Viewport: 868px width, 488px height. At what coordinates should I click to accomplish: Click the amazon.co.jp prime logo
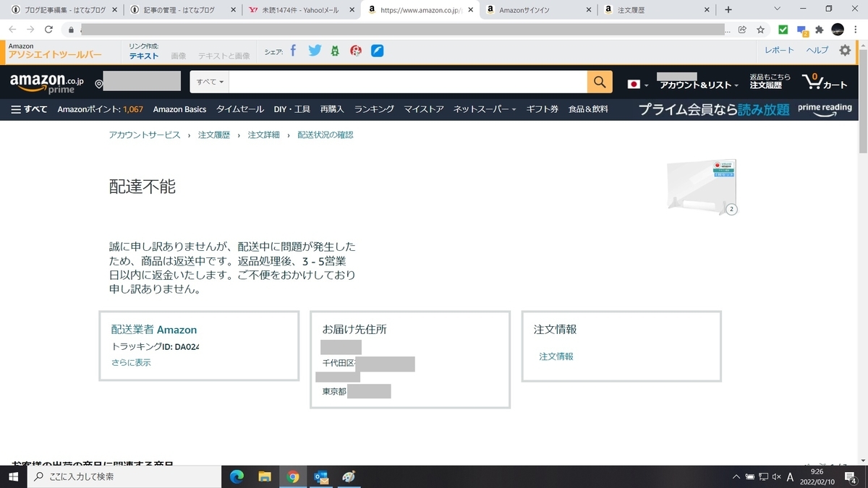click(43, 82)
